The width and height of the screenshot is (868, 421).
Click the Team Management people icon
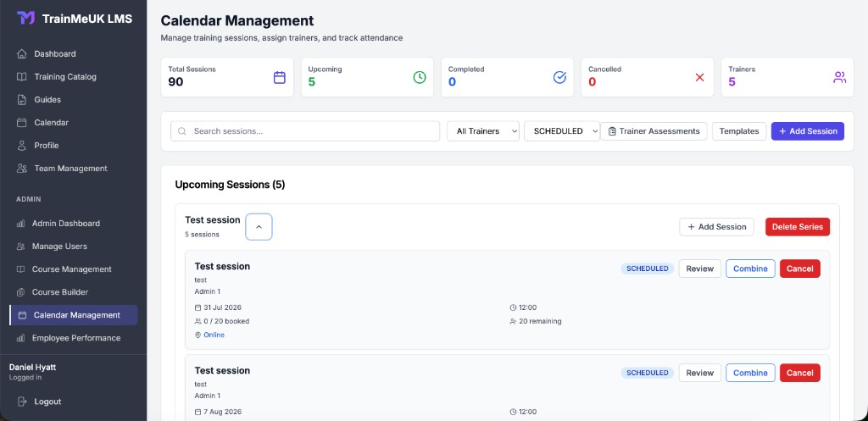pos(21,169)
